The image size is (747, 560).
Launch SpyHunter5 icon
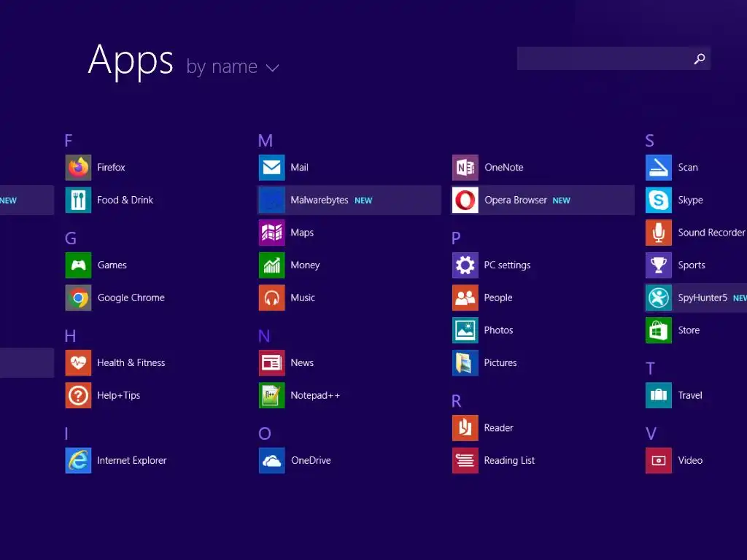(x=659, y=297)
